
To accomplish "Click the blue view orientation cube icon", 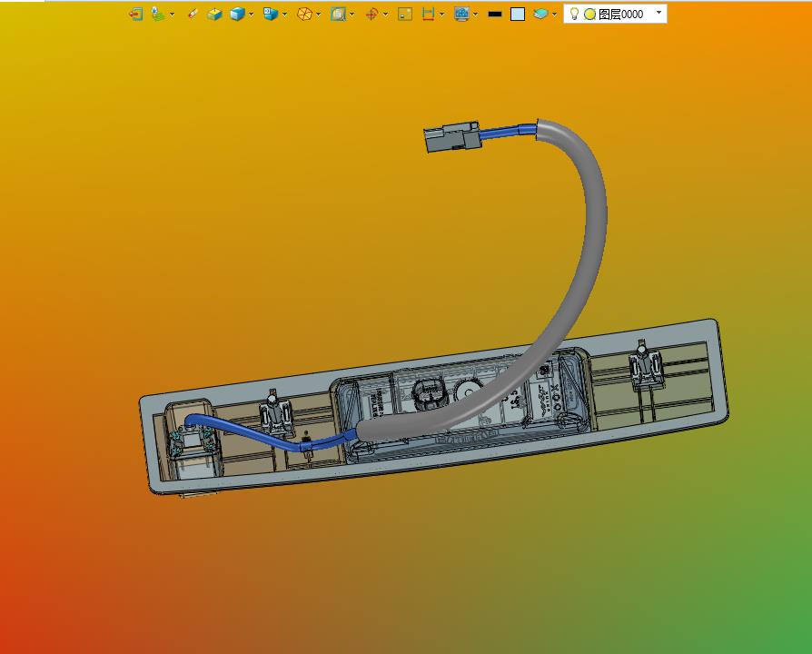I will tap(271, 14).
